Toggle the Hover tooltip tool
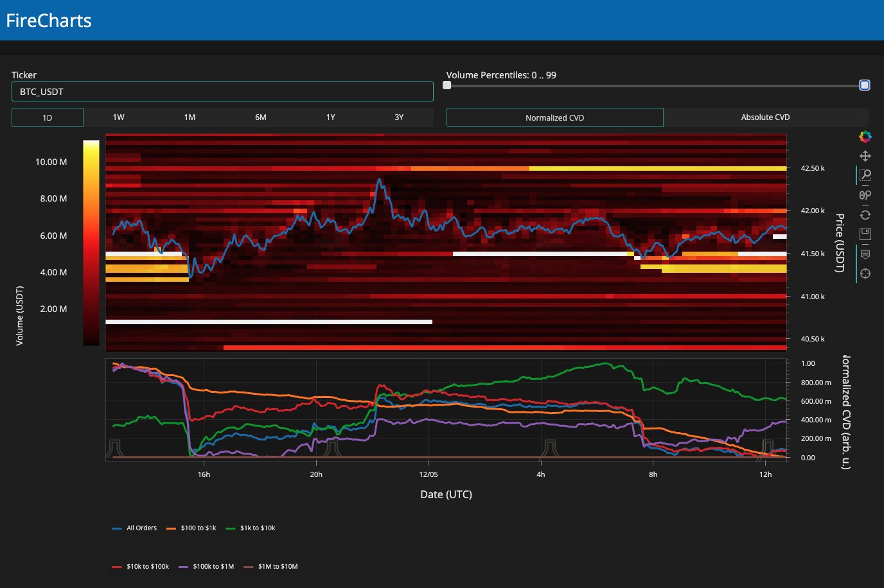The image size is (884, 588). [865, 254]
